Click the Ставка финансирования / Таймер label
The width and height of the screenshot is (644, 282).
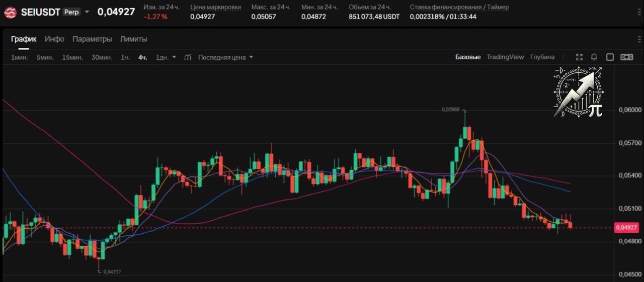tap(459, 7)
